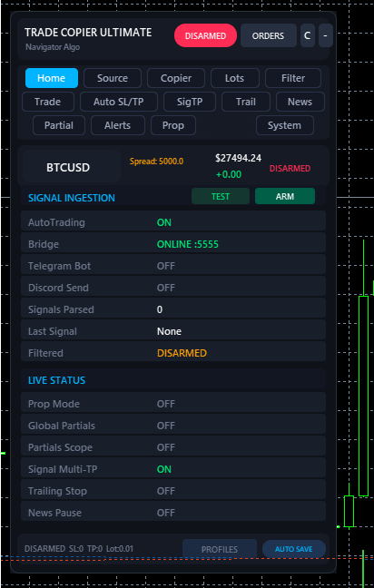Image resolution: width=374 pixels, height=588 pixels.
Task: Toggle the AUTO SAVE button
Action: (294, 549)
